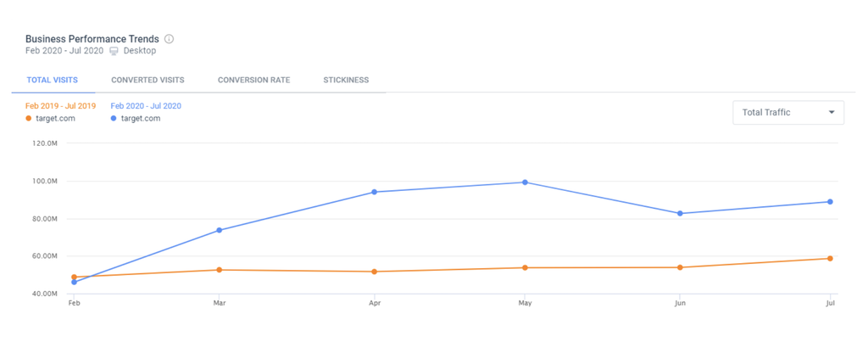Click the blue July data point
The image size is (868, 342).
tap(830, 202)
